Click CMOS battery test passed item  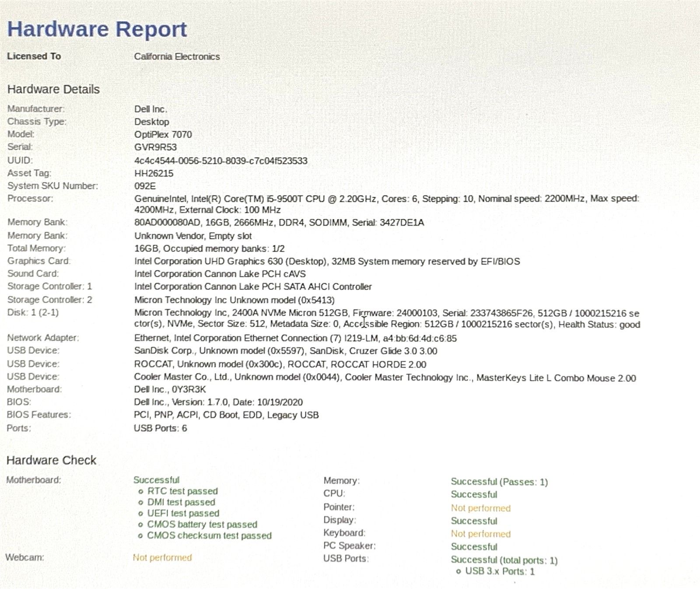(202, 524)
